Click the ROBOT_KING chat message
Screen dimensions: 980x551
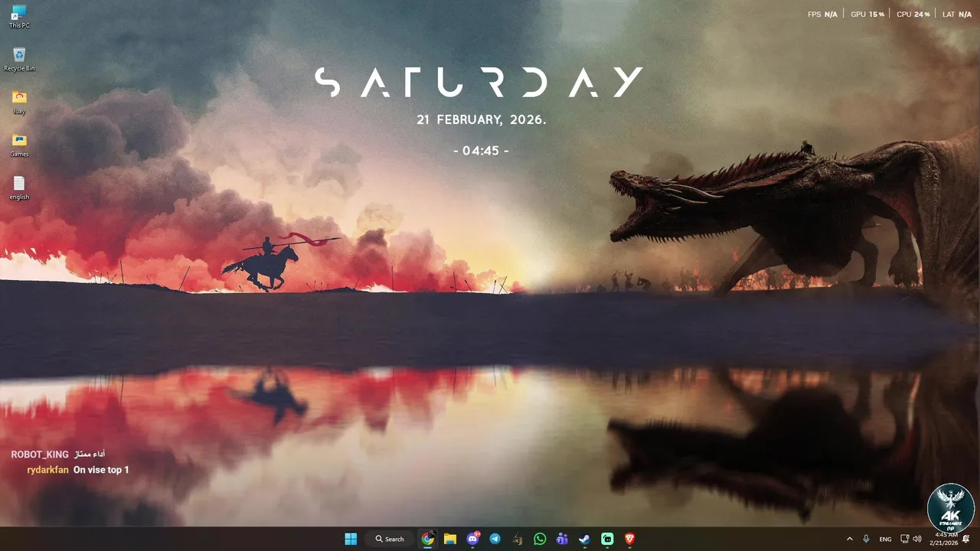58,455
